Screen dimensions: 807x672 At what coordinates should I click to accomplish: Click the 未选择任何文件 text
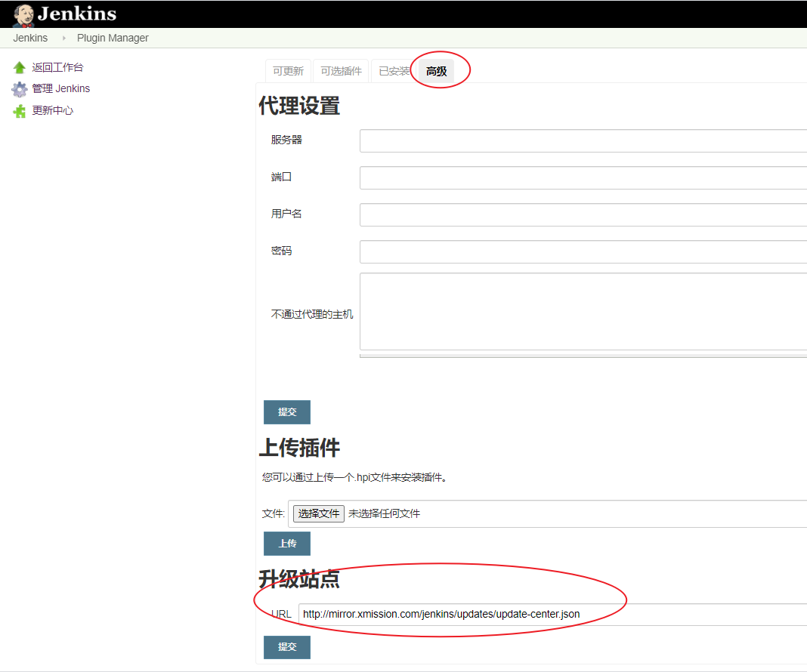click(x=384, y=513)
